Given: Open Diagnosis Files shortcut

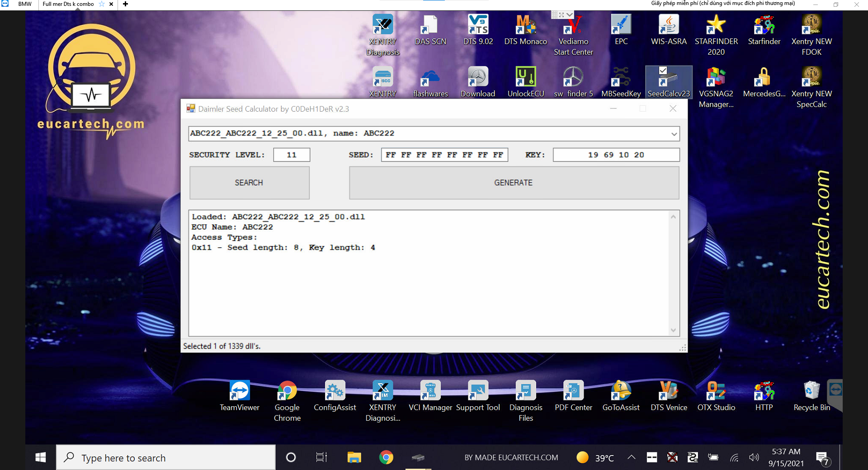Looking at the screenshot, I should 526,401.
